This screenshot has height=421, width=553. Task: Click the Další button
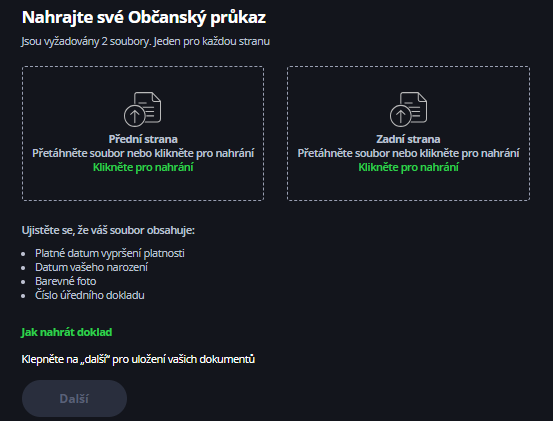click(x=74, y=398)
